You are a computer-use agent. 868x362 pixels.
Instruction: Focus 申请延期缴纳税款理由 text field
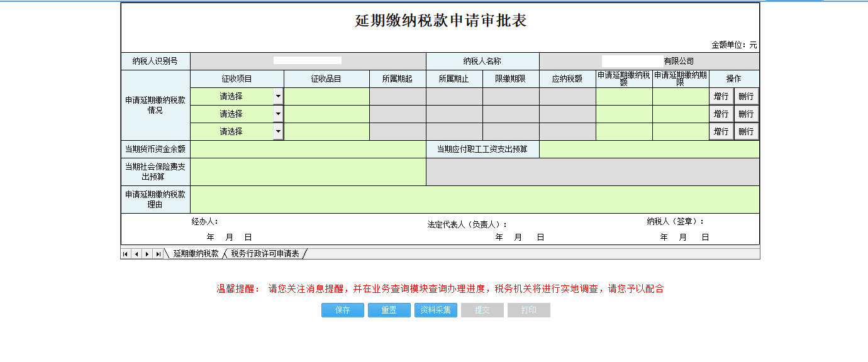(474, 200)
